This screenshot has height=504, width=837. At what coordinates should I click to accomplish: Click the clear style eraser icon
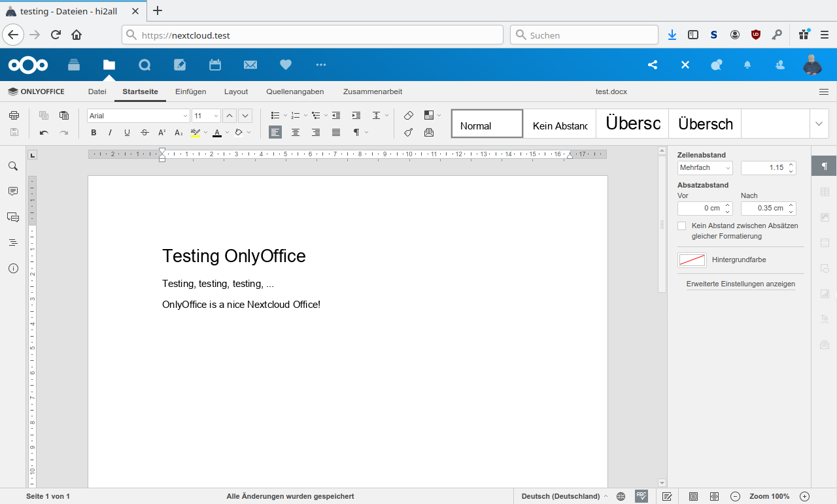click(409, 116)
